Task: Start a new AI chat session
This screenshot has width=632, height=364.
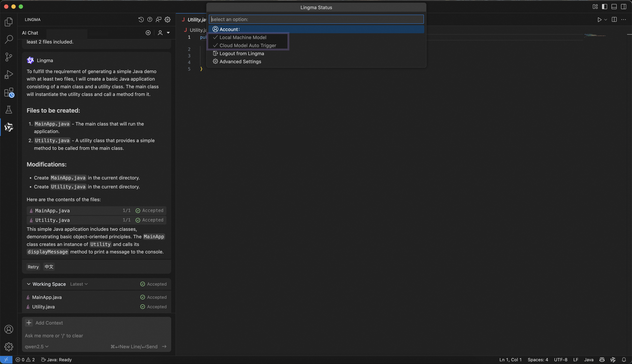Action: tap(148, 33)
